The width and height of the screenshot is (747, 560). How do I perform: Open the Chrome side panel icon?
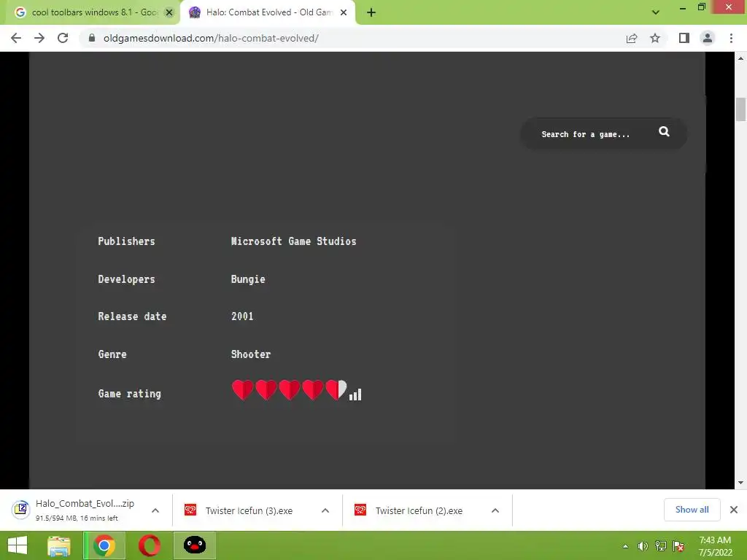684,38
